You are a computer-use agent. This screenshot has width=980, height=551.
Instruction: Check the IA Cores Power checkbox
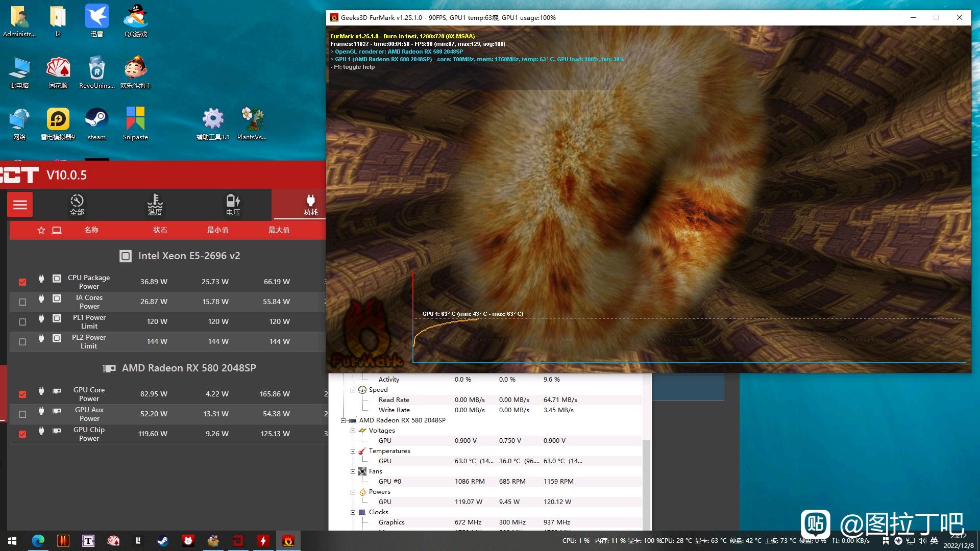pyautogui.click(x=22, y=302)
